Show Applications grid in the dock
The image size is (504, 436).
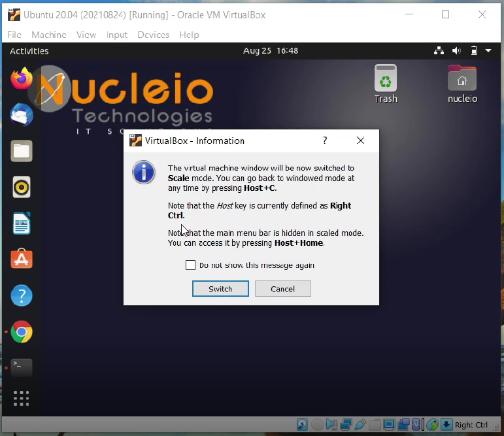tap(21, 399)
